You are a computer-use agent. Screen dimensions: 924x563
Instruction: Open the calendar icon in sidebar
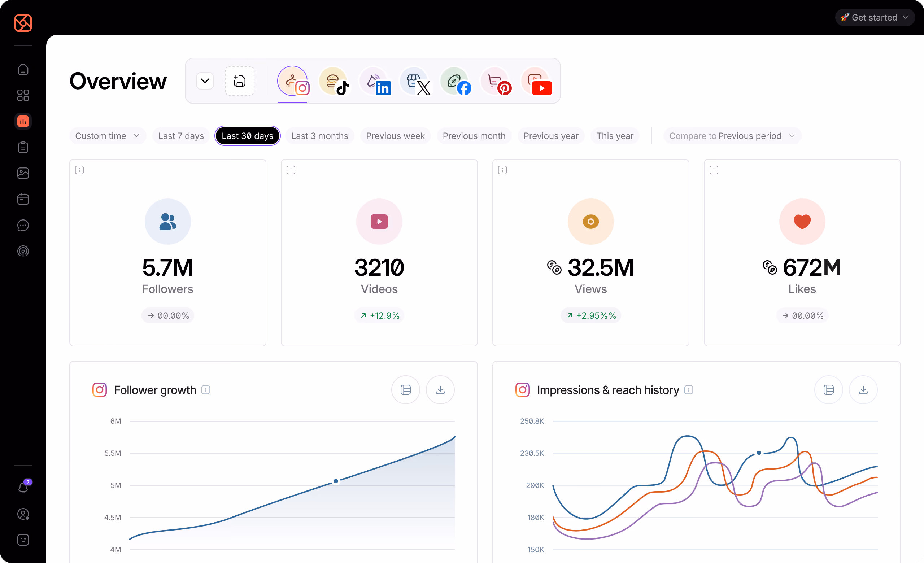tap(23, 199)
